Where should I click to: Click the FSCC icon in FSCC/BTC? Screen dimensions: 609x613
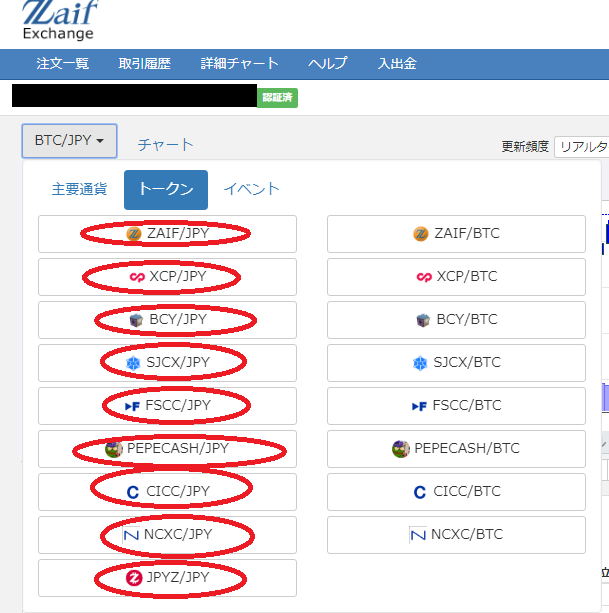tap(419, 407)
